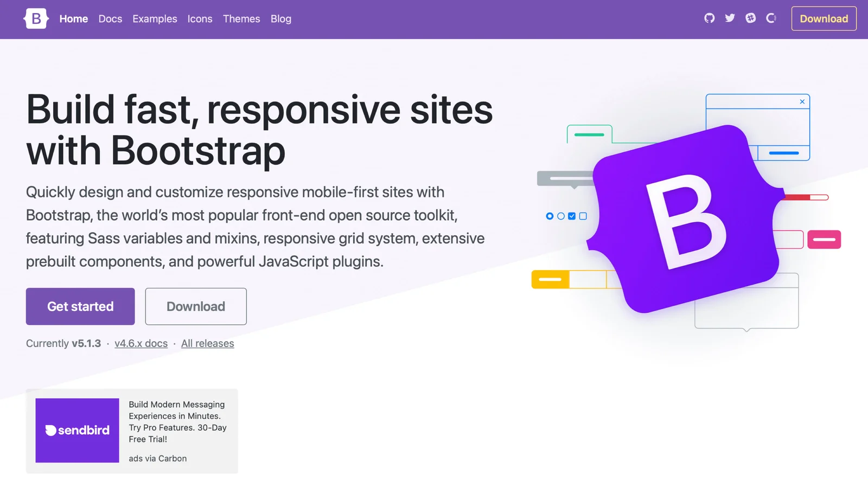Open the GitHub icon link

709,18
